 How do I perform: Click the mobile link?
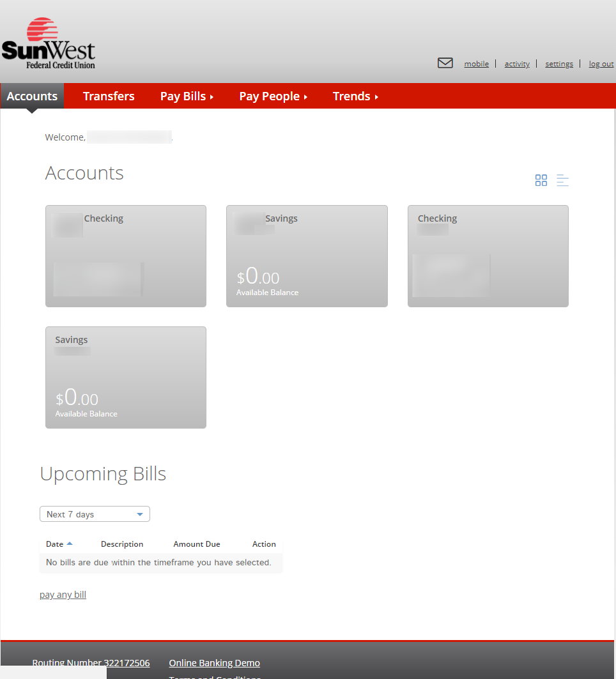pos(476,64)
